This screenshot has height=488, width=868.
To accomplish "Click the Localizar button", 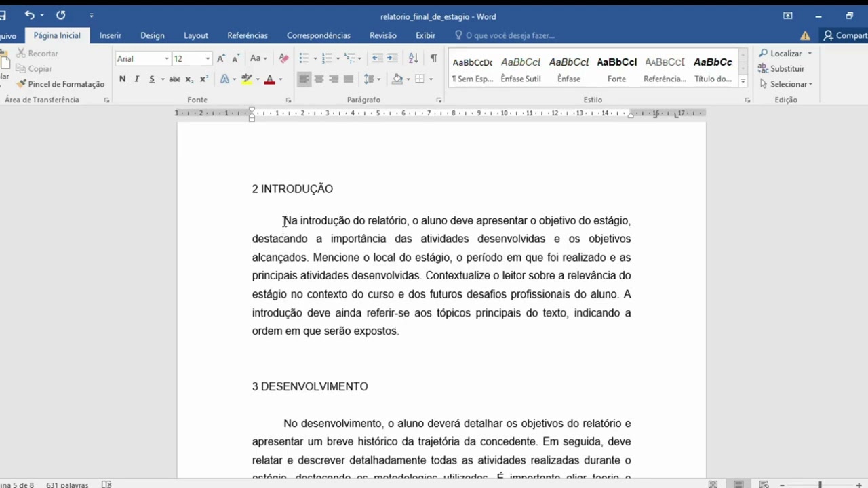I will 781,53.
